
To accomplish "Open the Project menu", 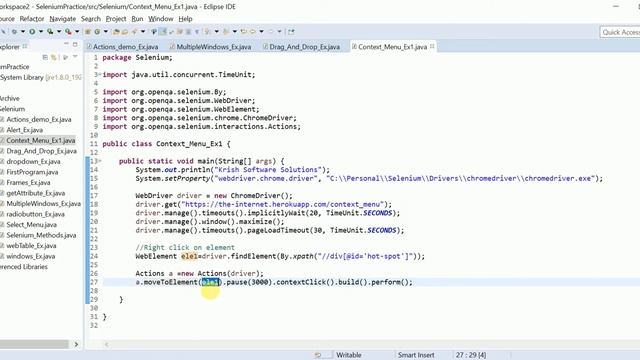I will click(116, 19).
